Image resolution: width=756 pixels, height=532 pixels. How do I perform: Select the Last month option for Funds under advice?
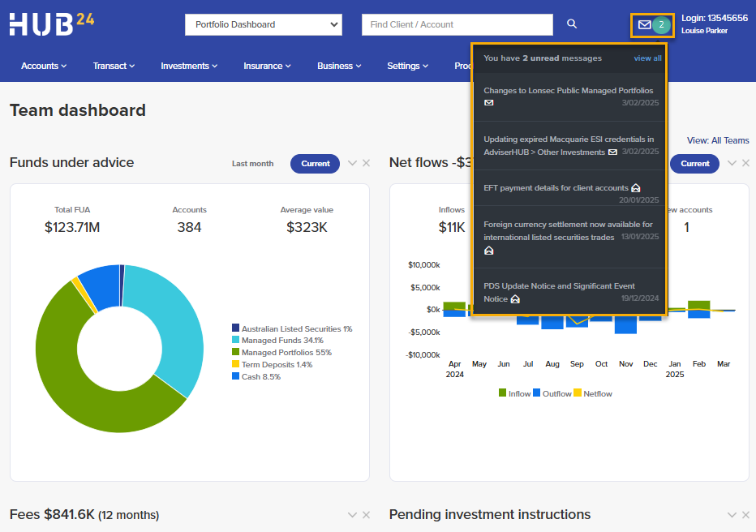[x=252, y=164]
